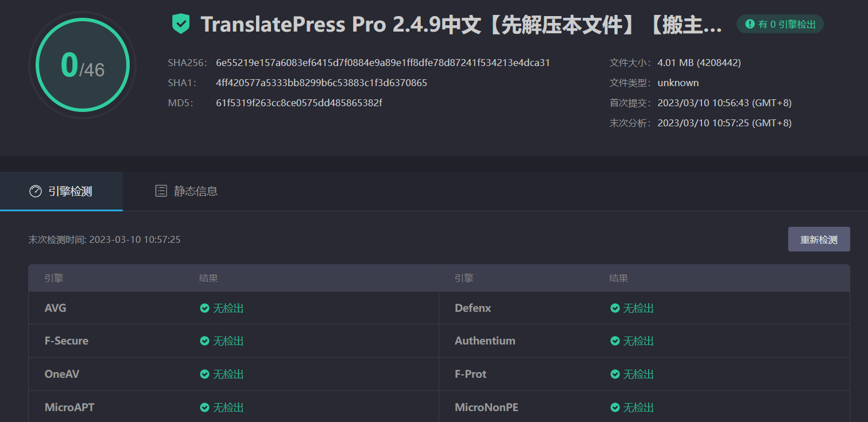Screen dimensions: 868x422
Task: Click the gauge icon on 引擎检测 tab
Action: pos(36,191)
